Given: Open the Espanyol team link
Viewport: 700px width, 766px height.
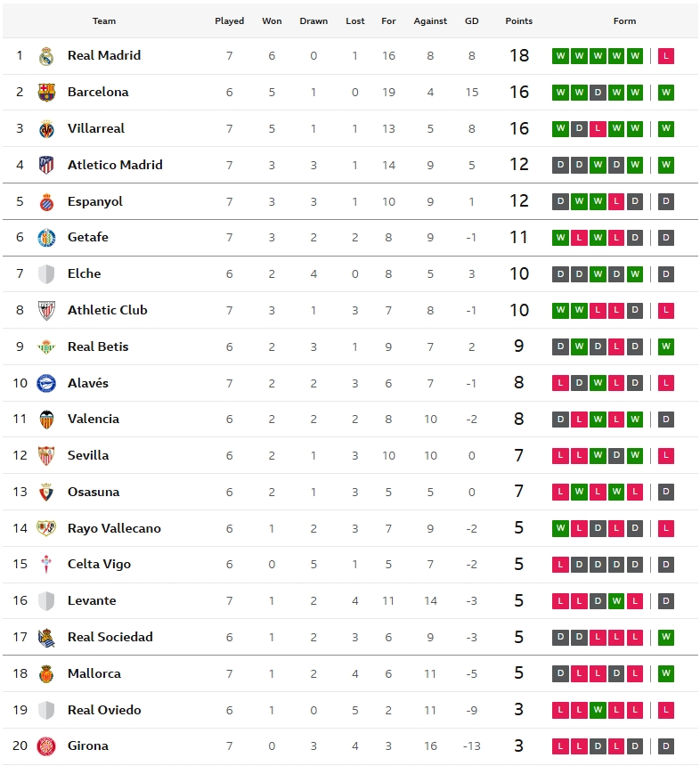Looking at the screenshot, I should click(94, 201).
